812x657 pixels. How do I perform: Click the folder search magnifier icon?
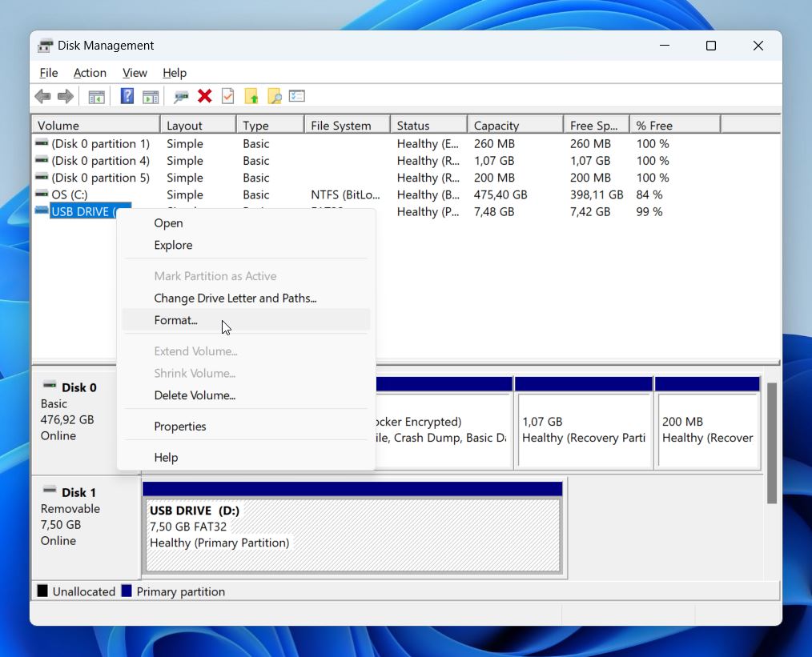click(275, 96)
